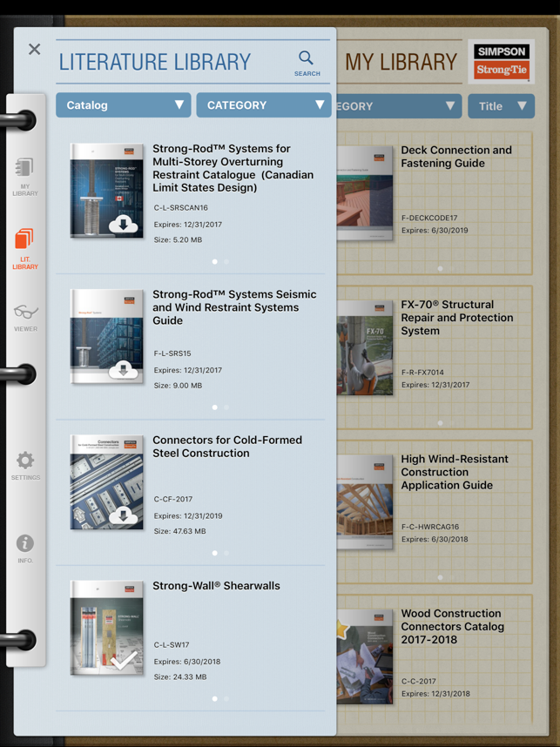Select High Wind-Resistant Construction Application Guide
This screenshot has height=747, width=560.
455,472
